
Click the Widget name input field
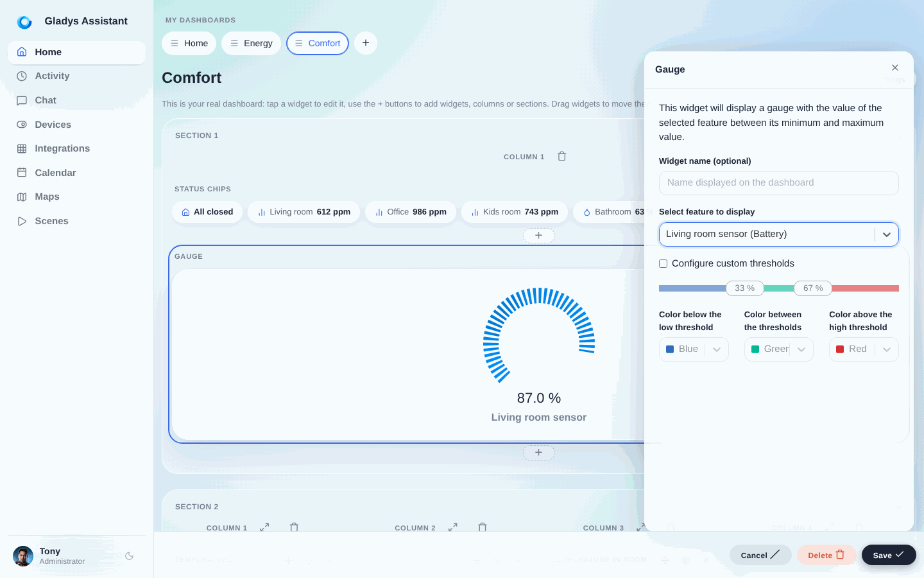point(779,183)
